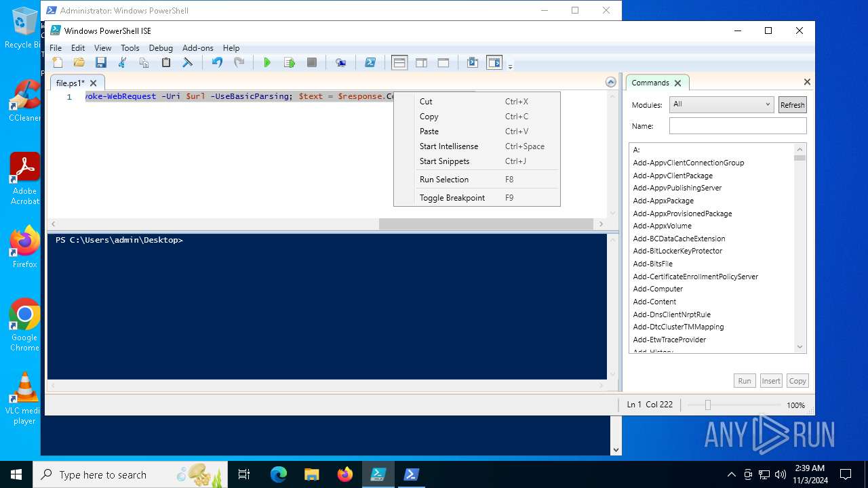Collapse the script pane with the chevron button
This screenshot has height=488, width=868.
coord(611,82)
